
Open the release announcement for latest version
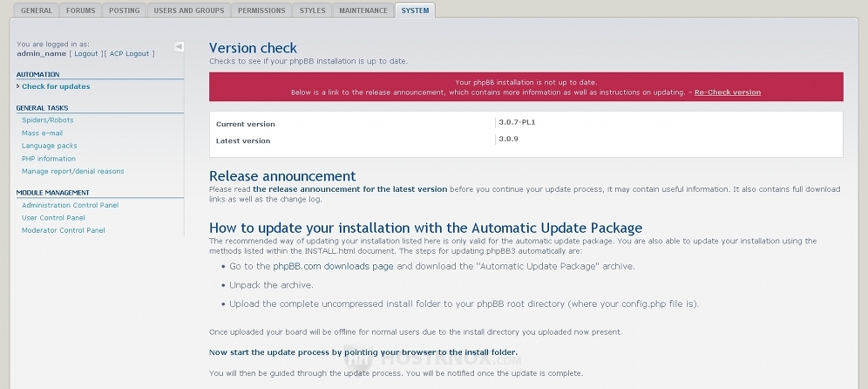point(349,189)
